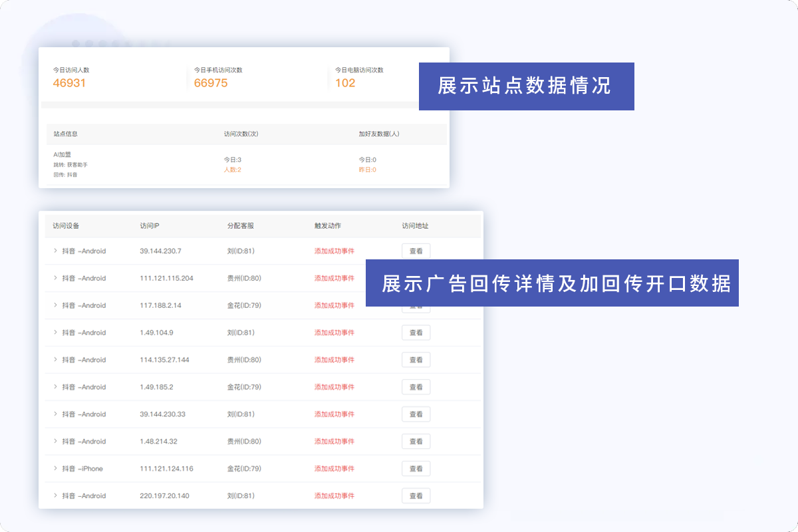Image resolution: width=798 pixels, height=532 pixels.
Task: Expand the row with IP 220.197.20.140
Action: pyautogui.click(x=55, y=496)
